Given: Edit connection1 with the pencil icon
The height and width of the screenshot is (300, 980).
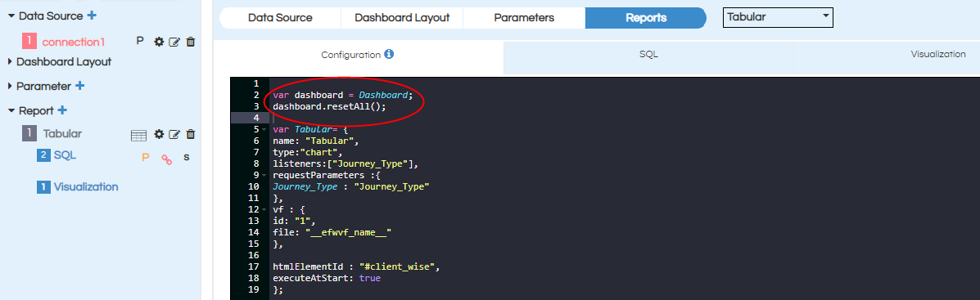Looking at the screenshot, I should coord(174,42).
